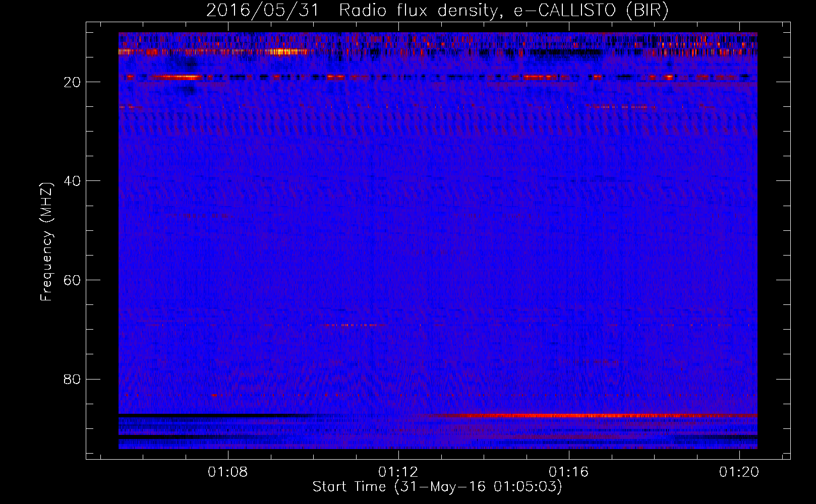Click the '01:20' time tick label
The image size is (816, 504).
[x=739, y=472]
